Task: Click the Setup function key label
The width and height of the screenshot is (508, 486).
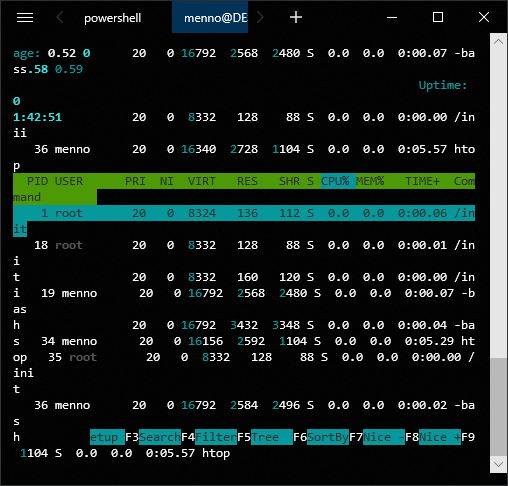Action: point(107,437)
